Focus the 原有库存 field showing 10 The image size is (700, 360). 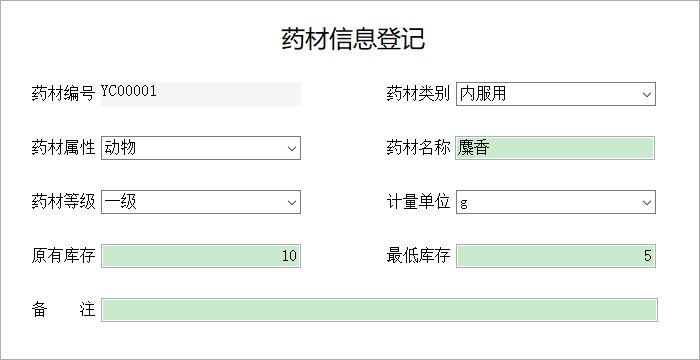[201, 256]
